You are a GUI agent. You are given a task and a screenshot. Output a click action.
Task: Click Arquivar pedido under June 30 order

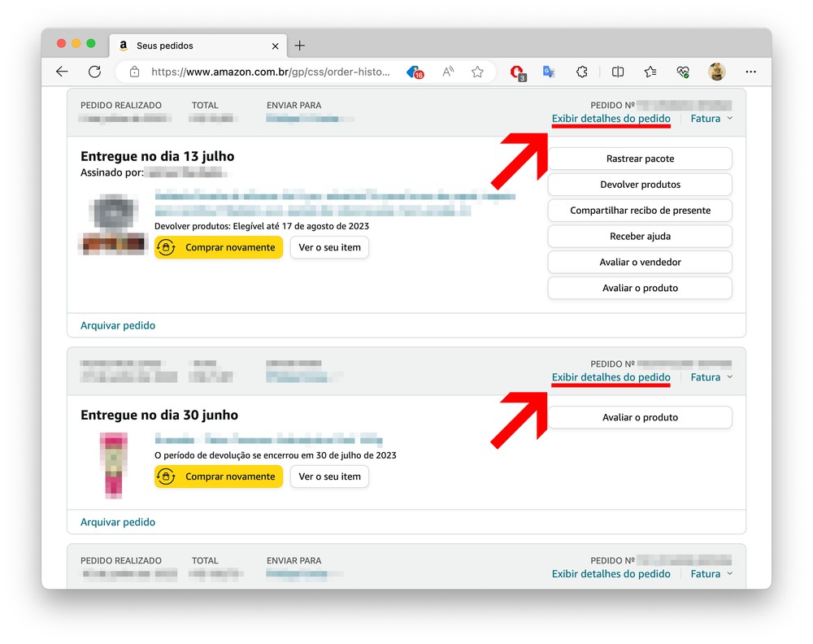pyautogui.click(x=118, y=522)
